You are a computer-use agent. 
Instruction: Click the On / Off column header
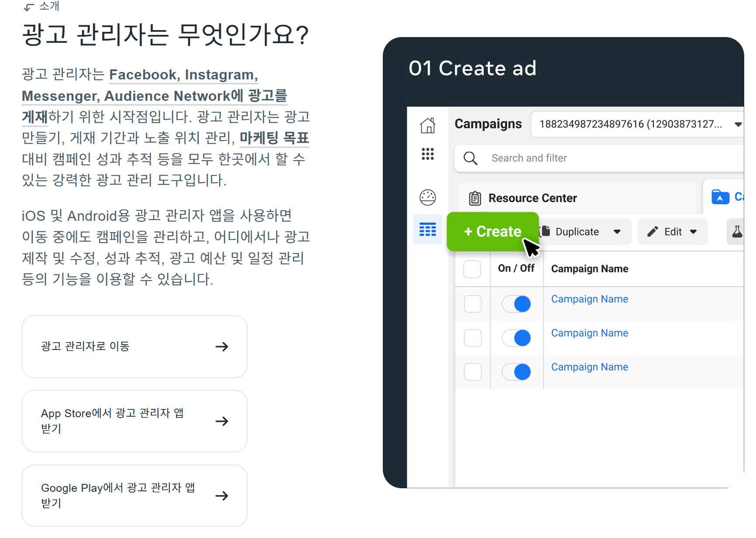516,268
